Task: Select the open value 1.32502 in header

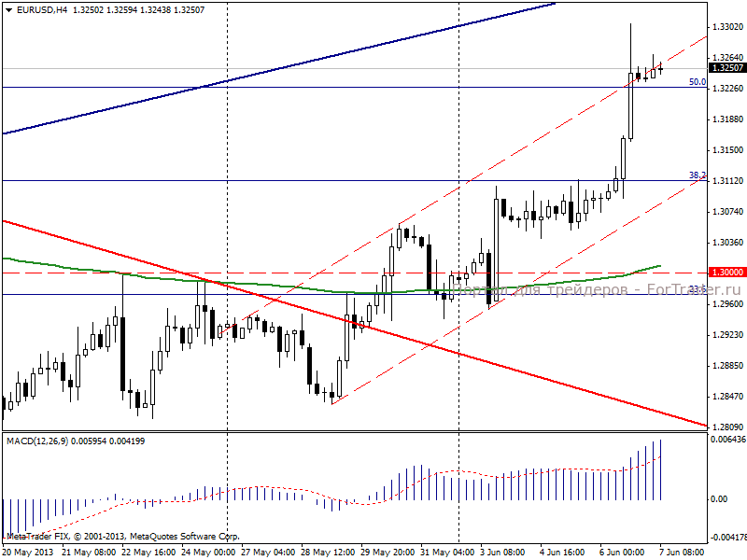Action: [88, 10]
